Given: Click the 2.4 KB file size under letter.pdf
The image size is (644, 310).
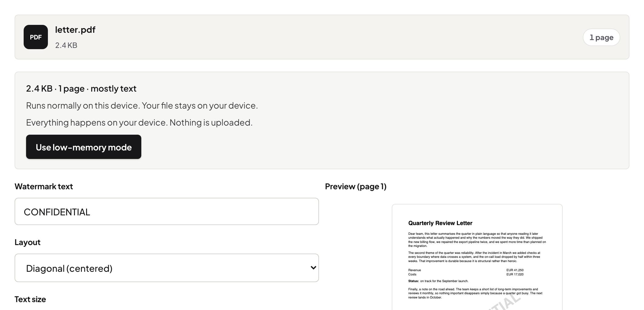Looking at the screenshot, I should point(66,45).
